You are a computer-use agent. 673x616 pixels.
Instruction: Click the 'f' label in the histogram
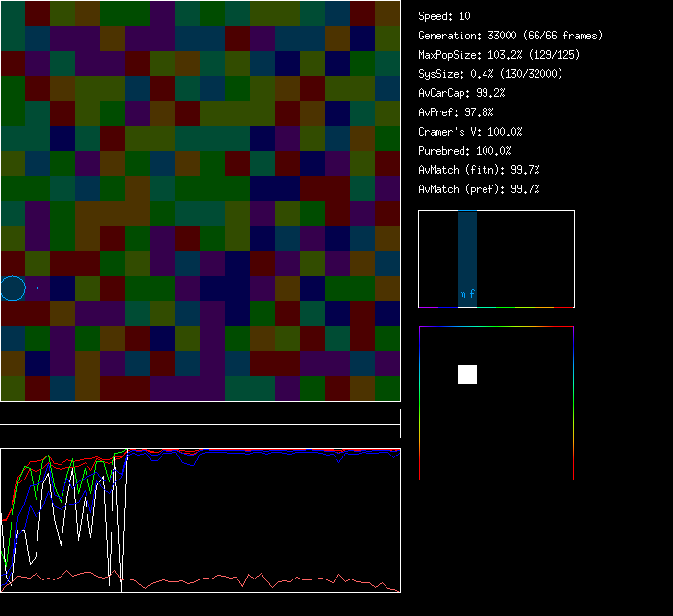(472, 295)
